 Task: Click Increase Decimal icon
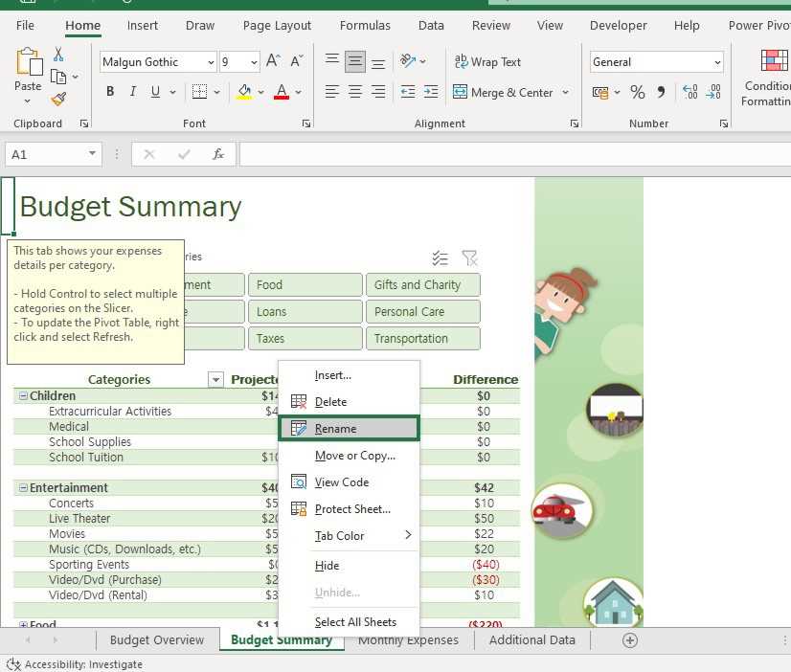point(690,92)
